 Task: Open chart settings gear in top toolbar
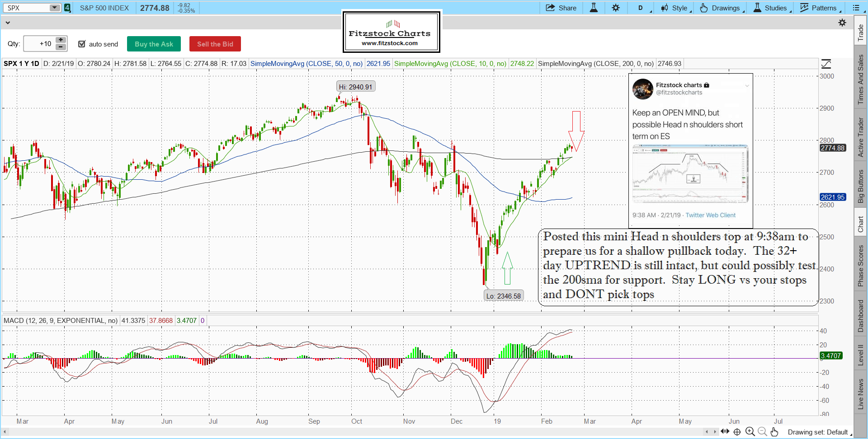[x=616, y=8]
